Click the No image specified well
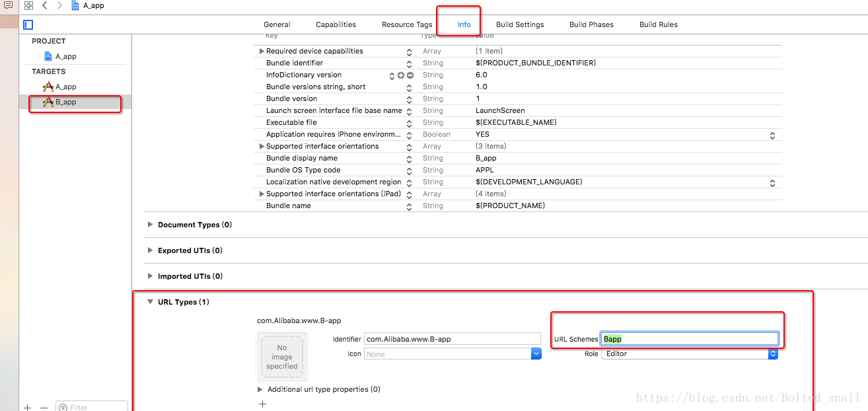This screenshot has width=868, height=411. pyautogui.click(x=282, y=357)
